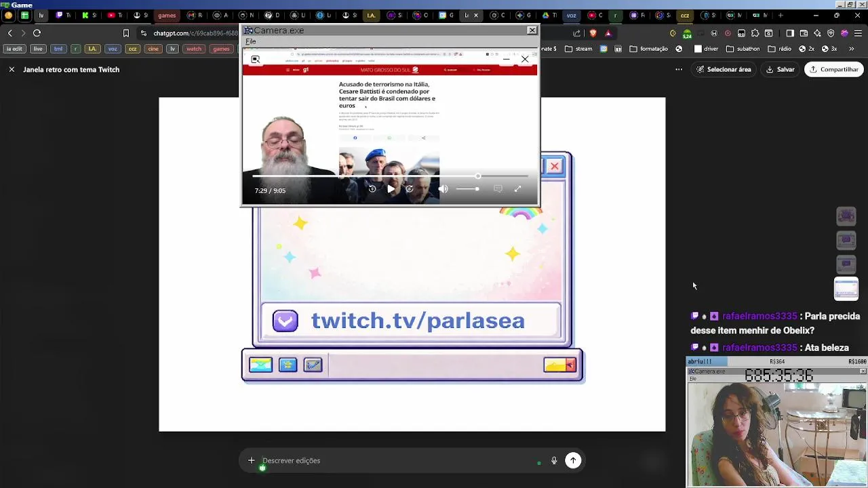Open the 'watch' bookmark group
Viewport: 868px width, 488px height.
tap(194, 49)
